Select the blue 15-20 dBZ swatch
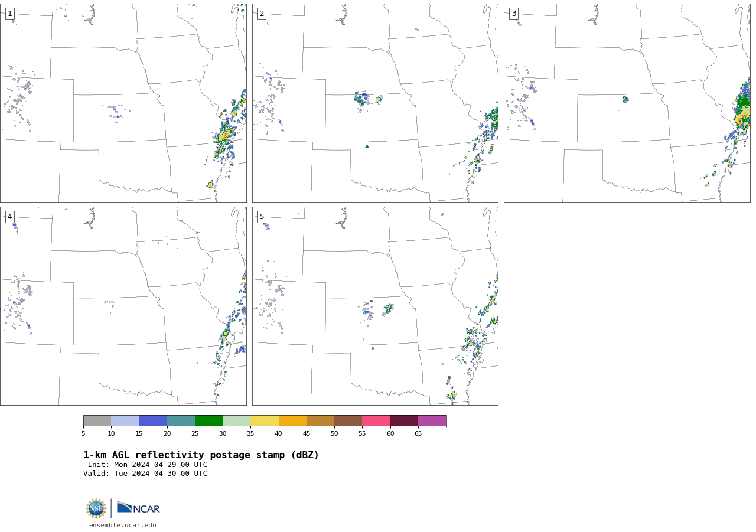This screenshot has width=756, height=532. point(153,420)
